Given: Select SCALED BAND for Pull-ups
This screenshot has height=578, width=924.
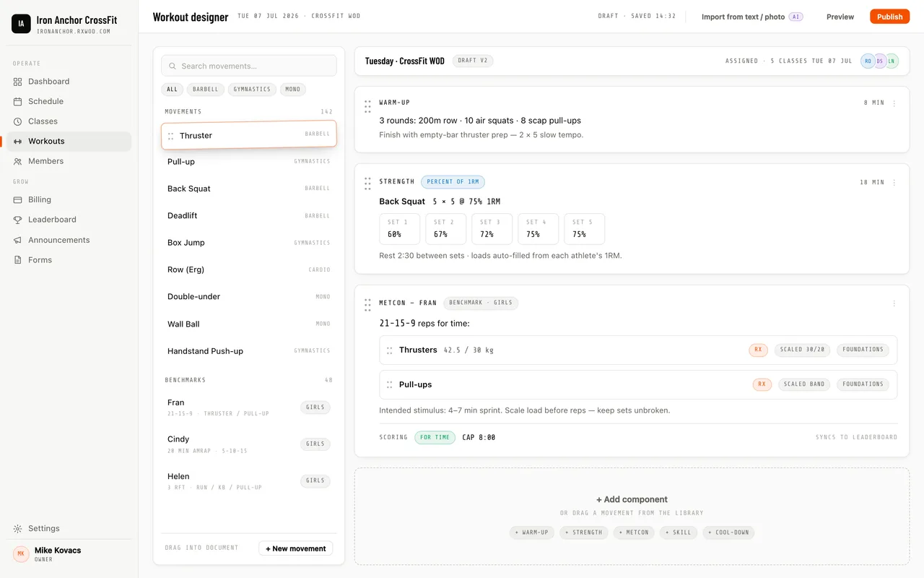Looking at the screenshot, I should coord(804,384).
